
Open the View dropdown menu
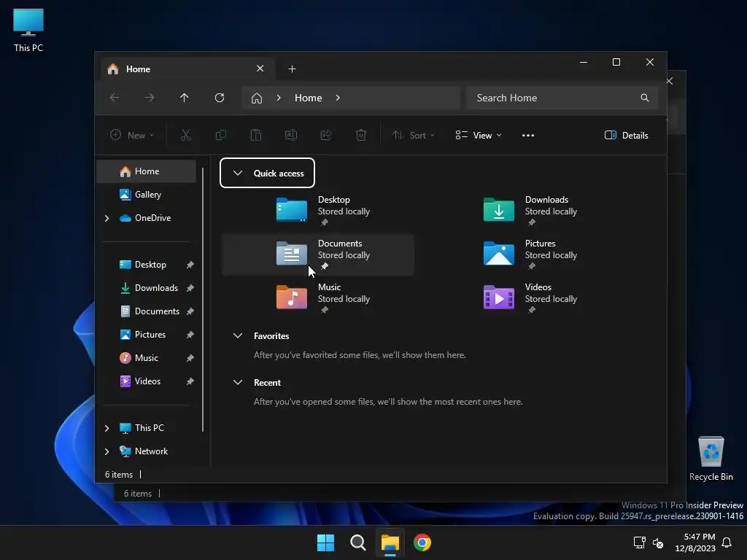click(x=479, y=135)
